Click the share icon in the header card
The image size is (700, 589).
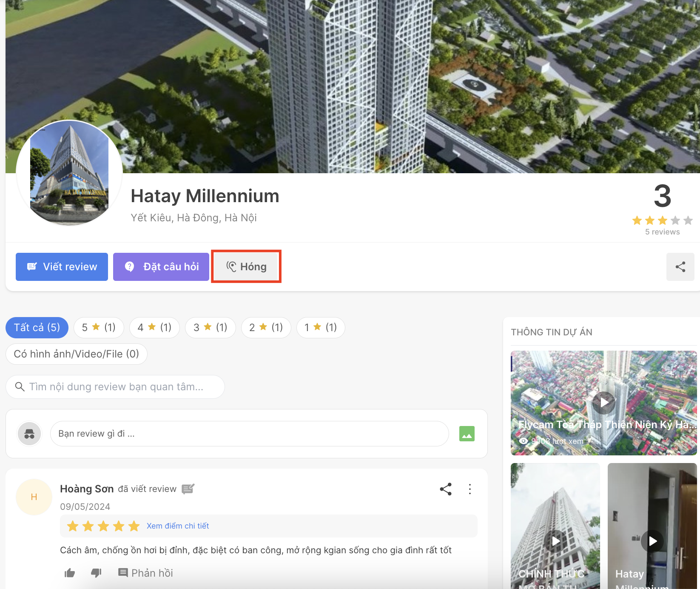pos(680,267)
